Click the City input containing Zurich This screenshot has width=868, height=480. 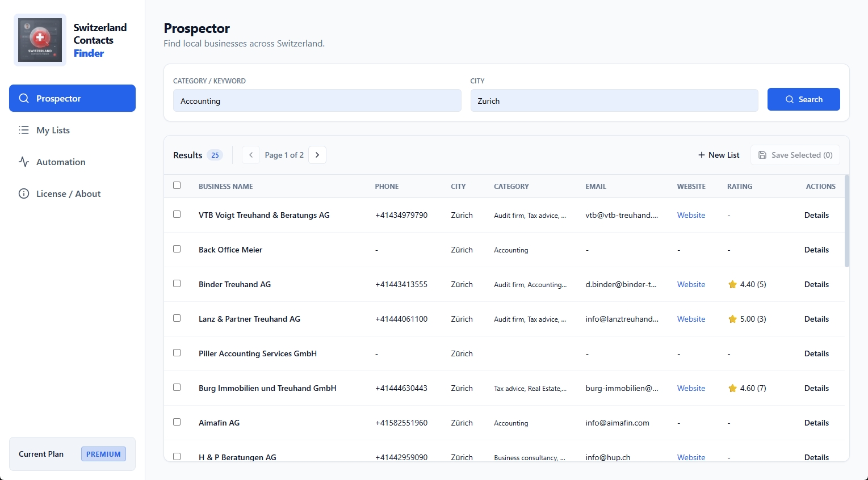[x=614, y=100]
